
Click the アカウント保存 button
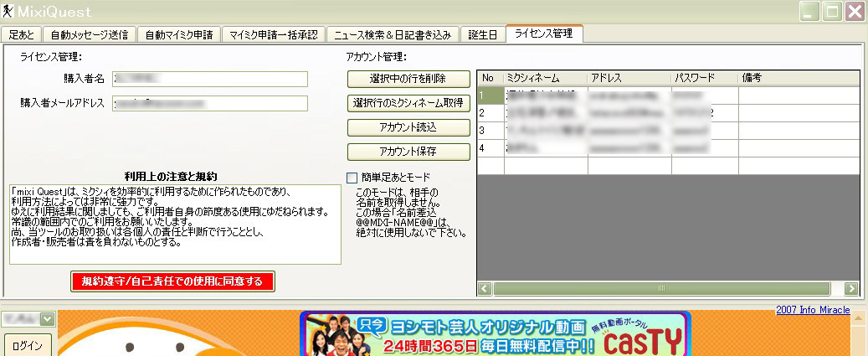coord(408,152)
